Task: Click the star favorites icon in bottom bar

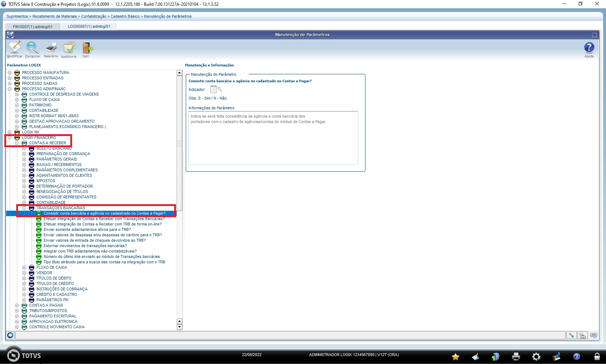Action: (x=456, y=357)
